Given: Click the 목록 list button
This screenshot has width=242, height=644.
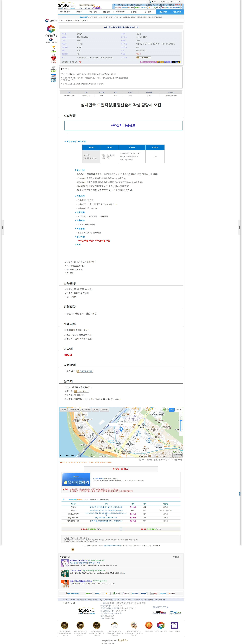Looking at the screenshot, I should (x=73, y=549).
